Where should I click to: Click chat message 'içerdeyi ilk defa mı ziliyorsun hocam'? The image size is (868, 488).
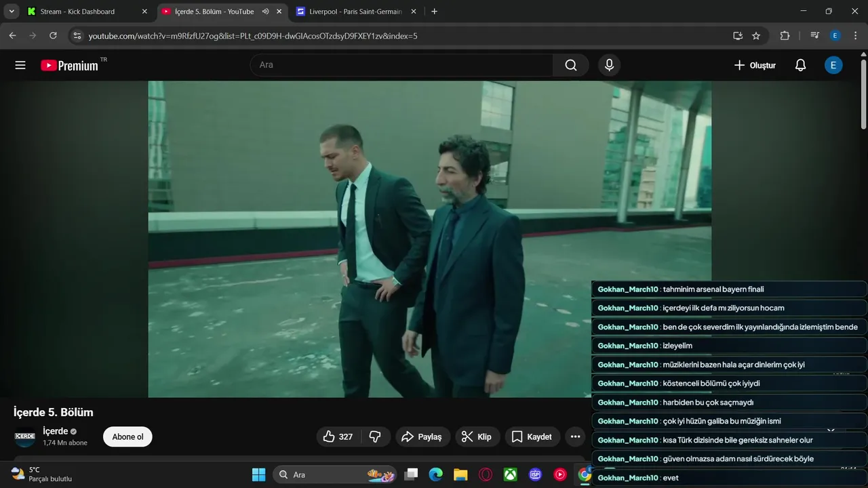pyautogui.click(x=724, y=308)
